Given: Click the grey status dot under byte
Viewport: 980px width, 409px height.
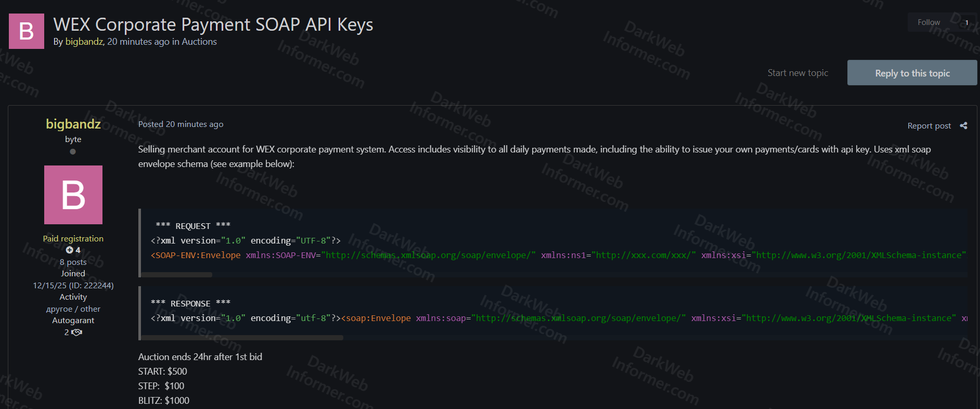Looking at the screenshot, I should pos(73,152).
